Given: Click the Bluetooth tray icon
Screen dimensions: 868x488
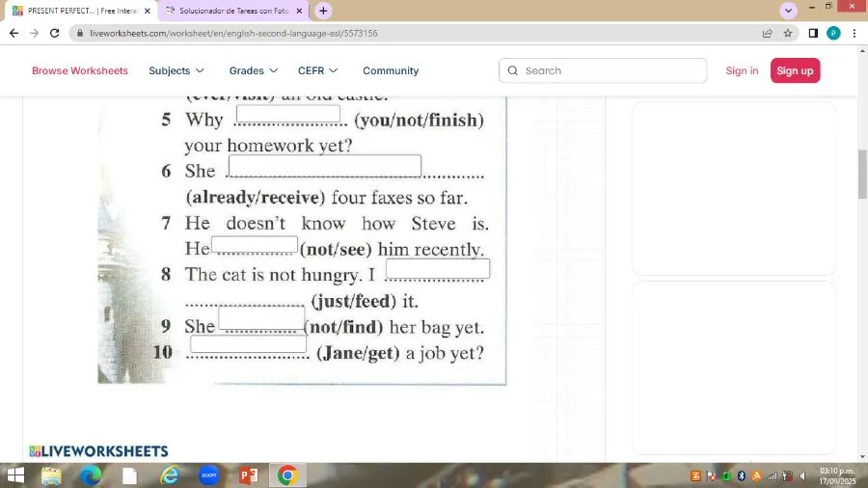Looking at the screenshot, I should 742,475.
